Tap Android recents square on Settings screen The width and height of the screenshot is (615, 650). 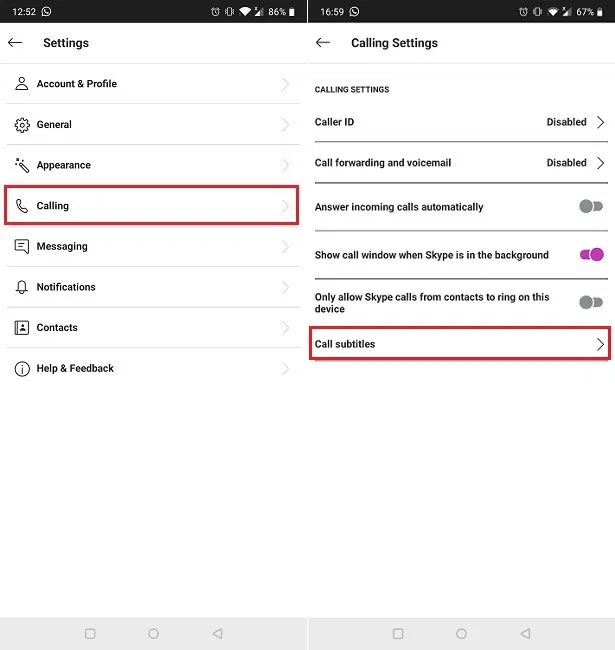pos(90,633)
